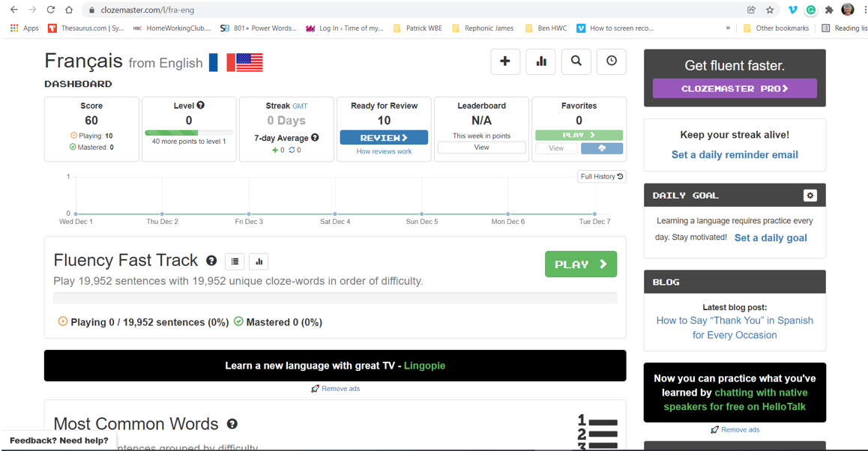868x451 pixels.
Task: Click the Most Common Words numbered list icon
Action: (597, 432)
